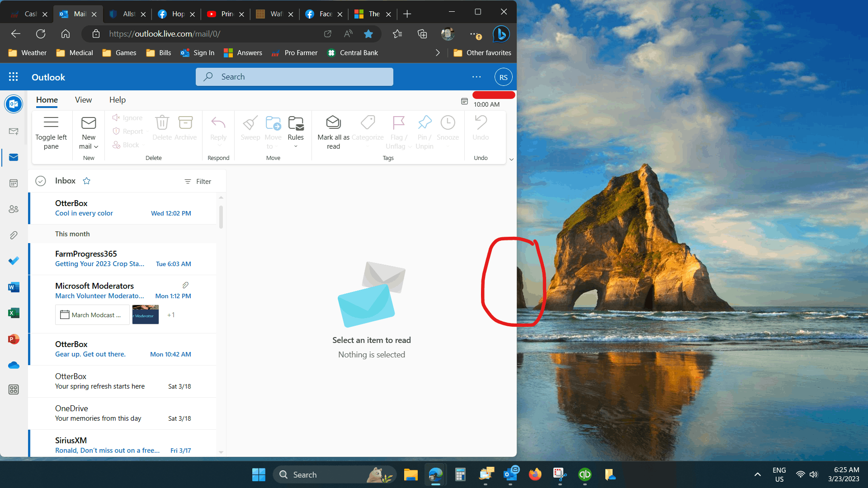868x488 pixels.
Task: Open File Explorer from the taskbar
Action: pyautogui.click(x=410, y=474)
